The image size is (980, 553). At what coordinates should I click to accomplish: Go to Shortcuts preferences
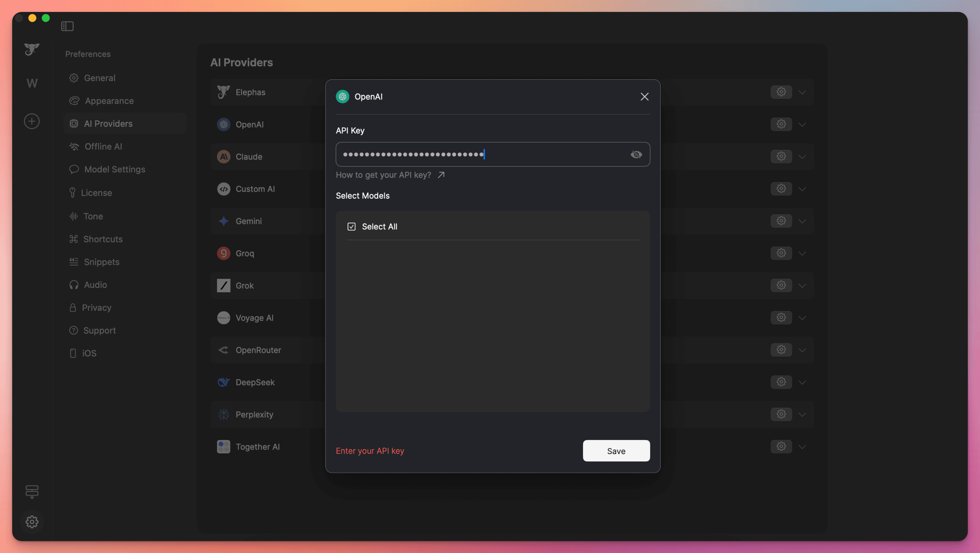103,239
